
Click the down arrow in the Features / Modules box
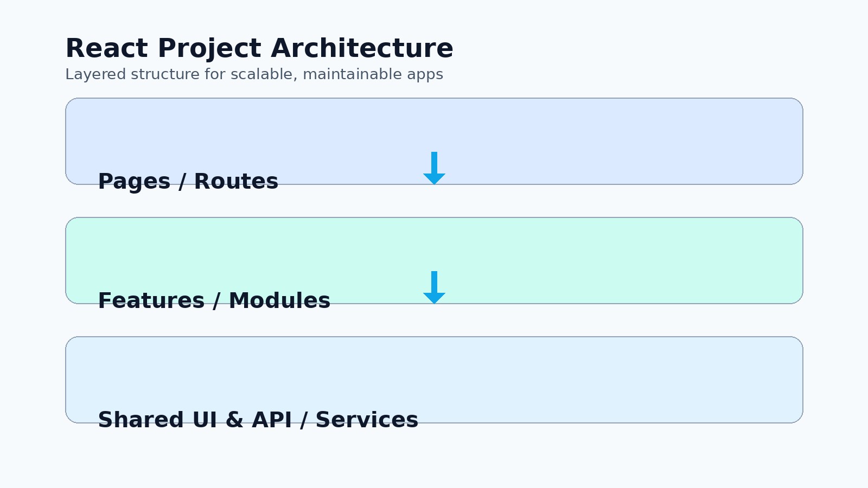434,287
